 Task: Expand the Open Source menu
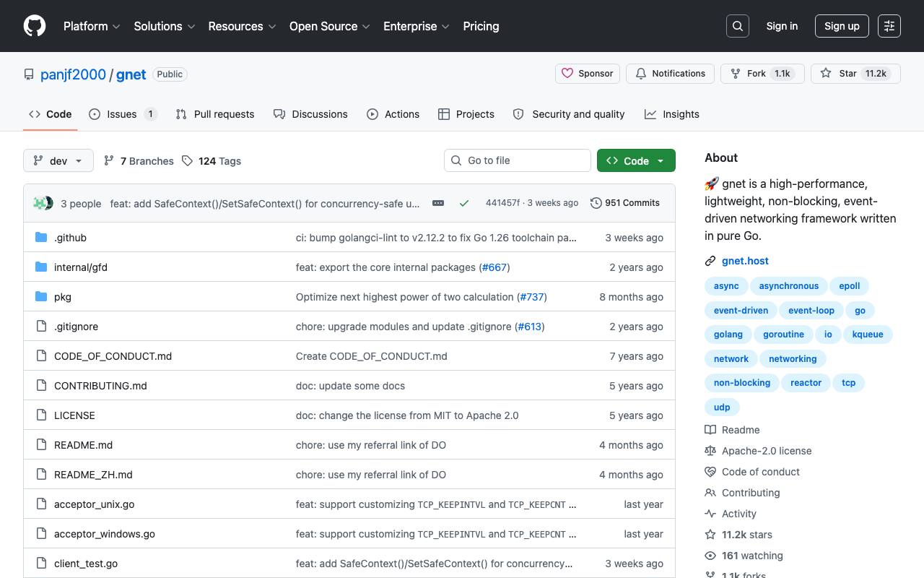pos(330,26)
